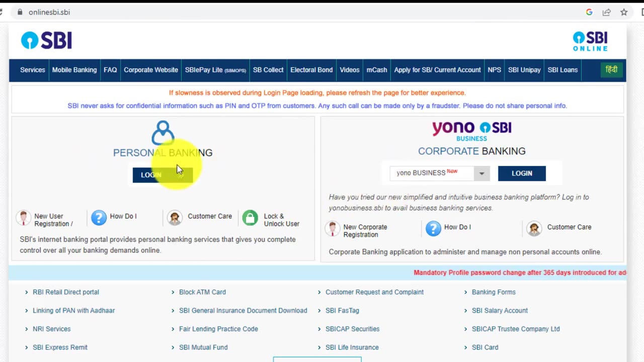Click the corporate How Do I question icon

(433, 228)
